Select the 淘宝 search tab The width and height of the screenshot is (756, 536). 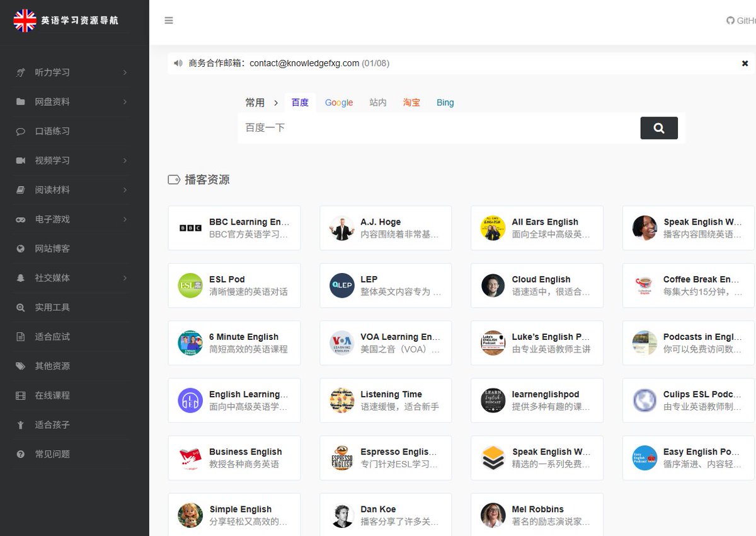[x=411, y=102]
